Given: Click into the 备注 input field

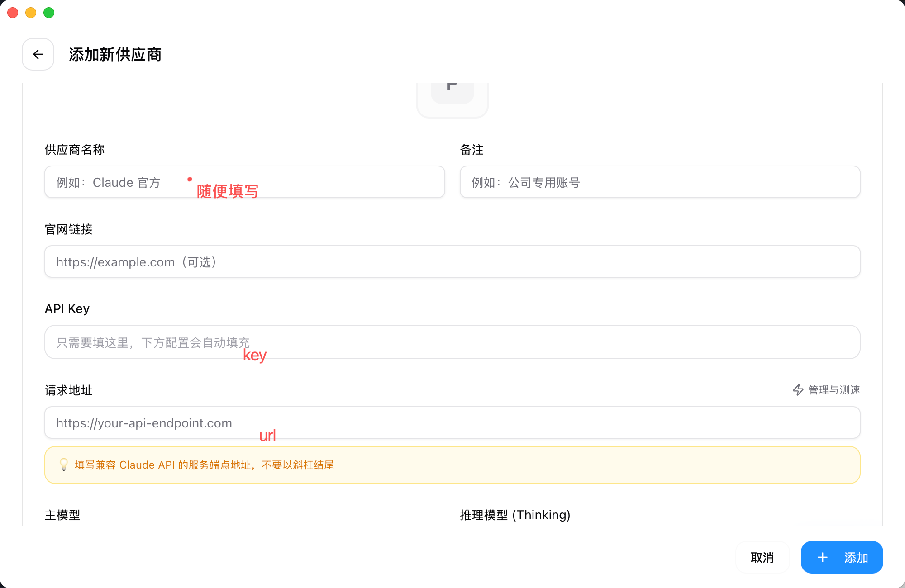Looking at the screenshot, I should 660,182.
